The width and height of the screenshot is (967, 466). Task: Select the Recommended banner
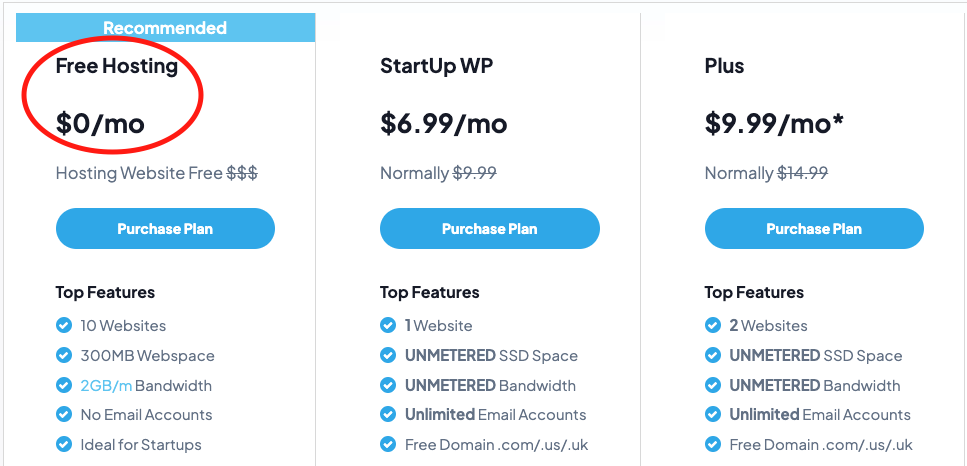[165, 28]
